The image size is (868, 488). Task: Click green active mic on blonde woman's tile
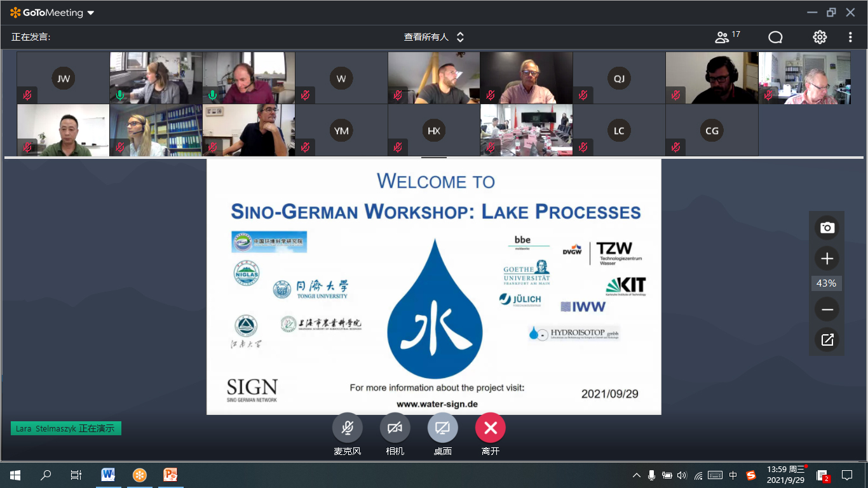[x=120, y=95]
